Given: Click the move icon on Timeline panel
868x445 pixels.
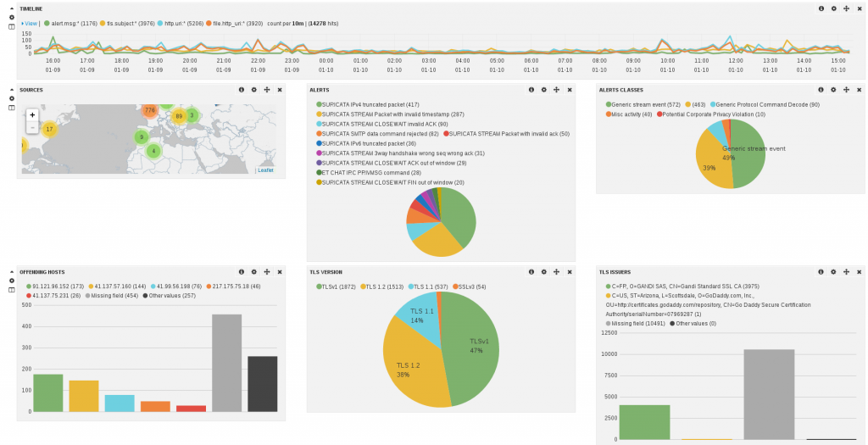Looking at the screenshot, I should (847, 8).
